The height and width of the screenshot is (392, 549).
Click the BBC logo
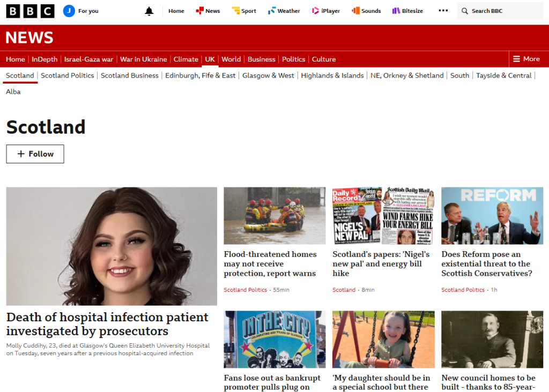pyautogui.click(x=30, y=11)
